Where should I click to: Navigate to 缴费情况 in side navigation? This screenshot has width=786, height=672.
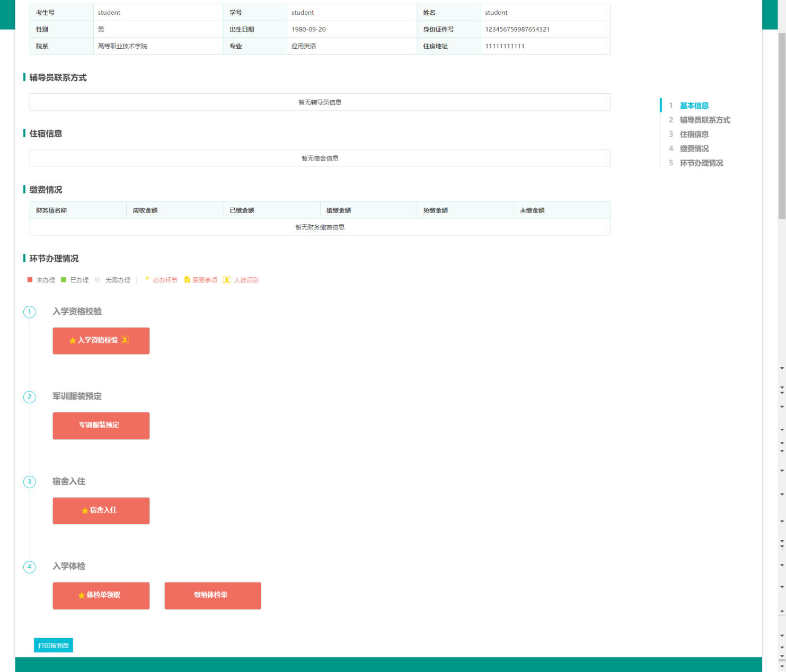694,148
